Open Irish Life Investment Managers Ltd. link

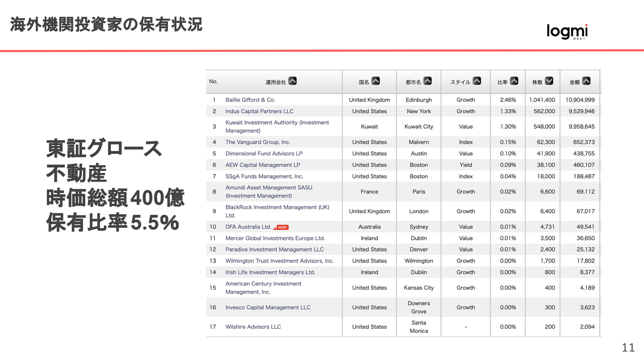click(270, 273)
